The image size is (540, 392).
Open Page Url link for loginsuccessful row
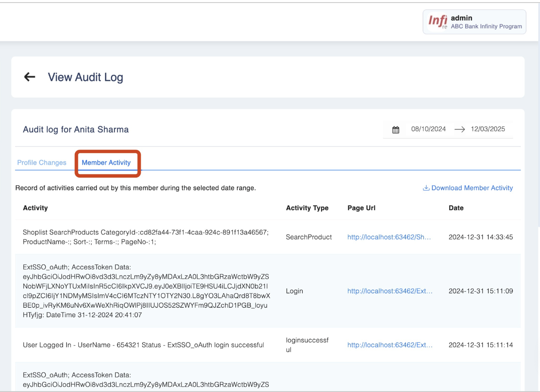click(x=390, y=345)
